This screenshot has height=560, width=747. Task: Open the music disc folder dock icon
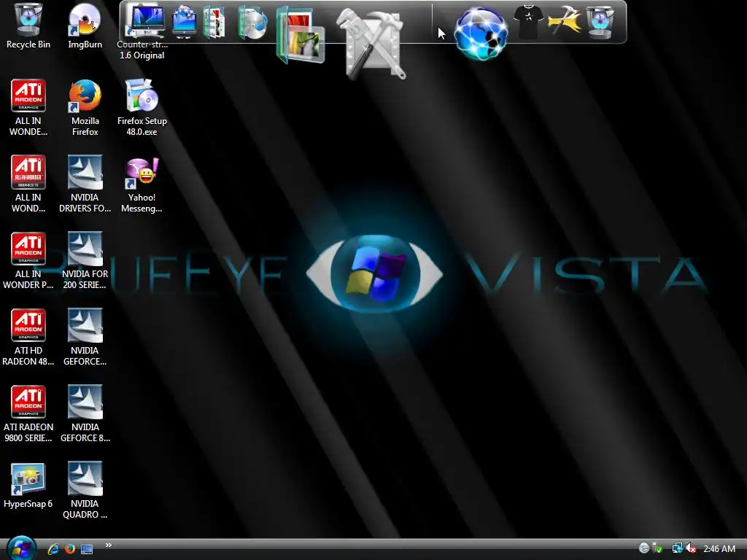(252, 23)
